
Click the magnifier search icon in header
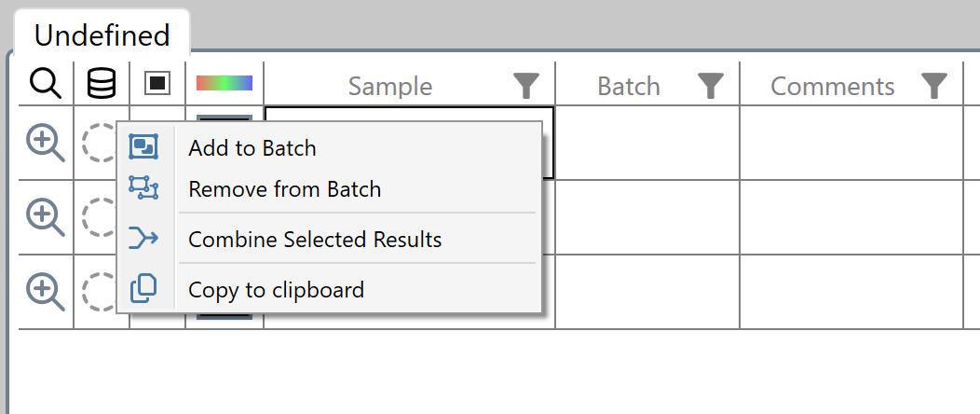(45, 84)
